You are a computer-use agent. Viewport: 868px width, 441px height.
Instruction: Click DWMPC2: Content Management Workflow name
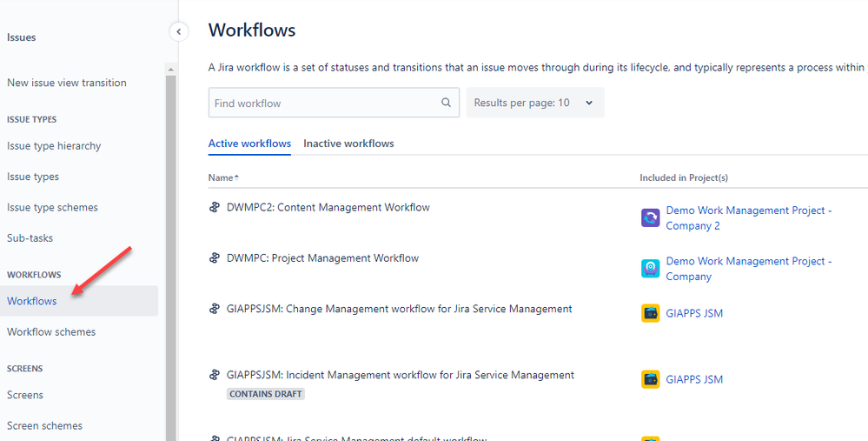[328, 207]
